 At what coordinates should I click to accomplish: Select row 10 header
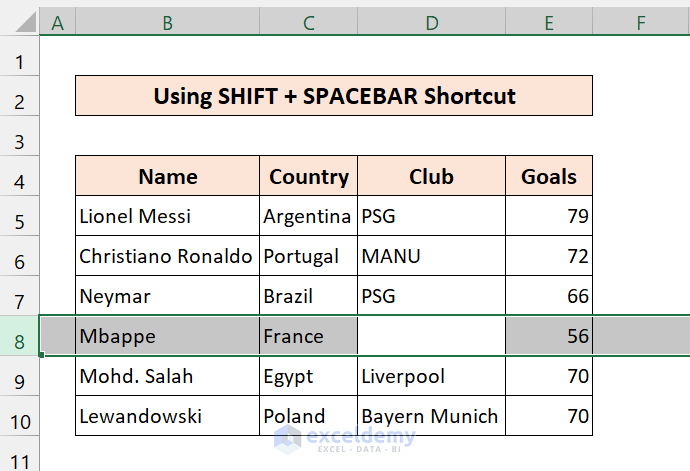tap(19, 417)
